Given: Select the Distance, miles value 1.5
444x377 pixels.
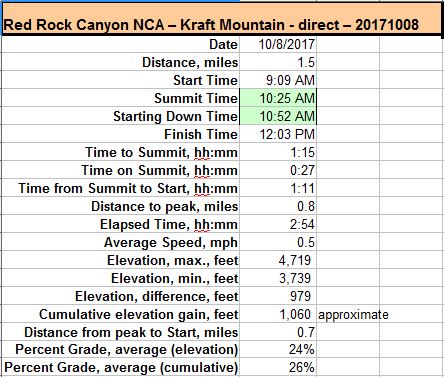Looking at the screenshot, I should (278, 62).
